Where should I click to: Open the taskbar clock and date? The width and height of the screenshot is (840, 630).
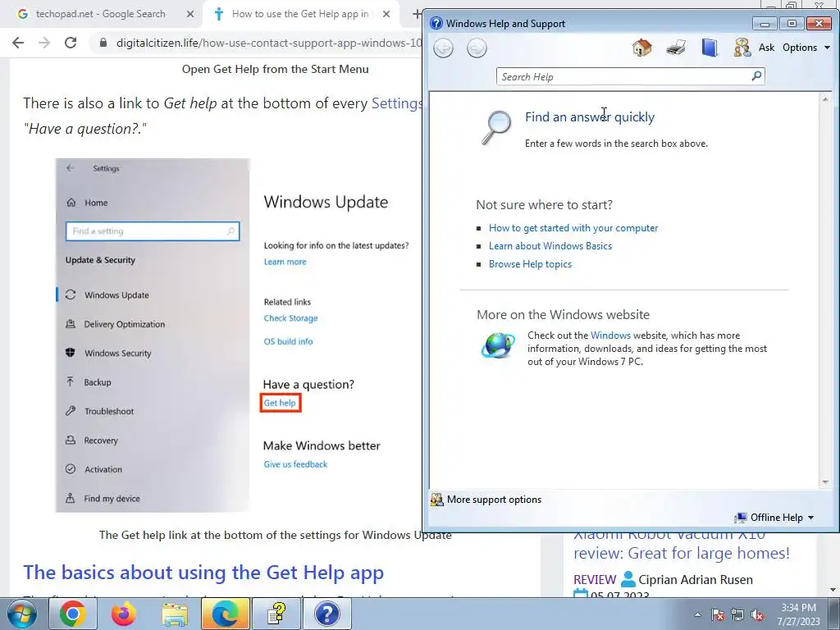click(x=799, y=614)
